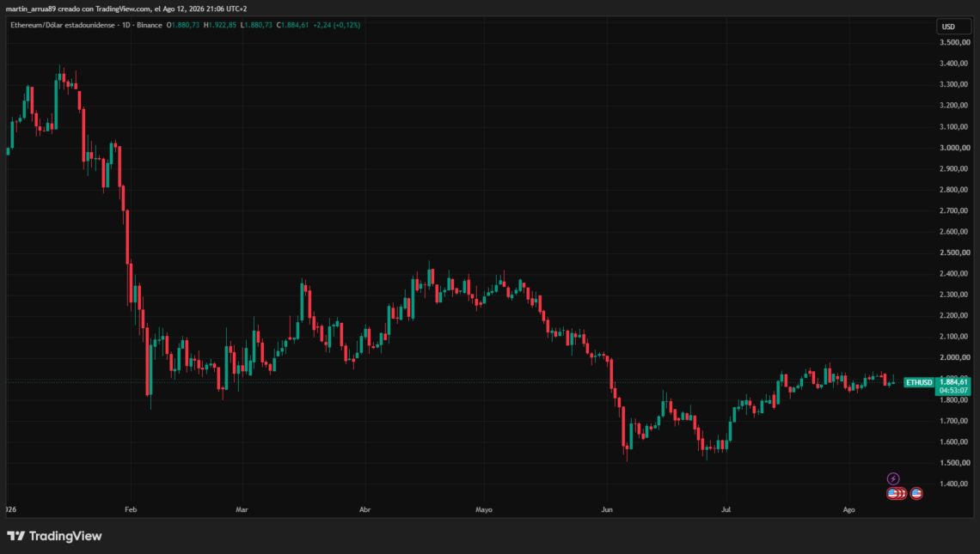Click the high value H1.922,85

220,25
